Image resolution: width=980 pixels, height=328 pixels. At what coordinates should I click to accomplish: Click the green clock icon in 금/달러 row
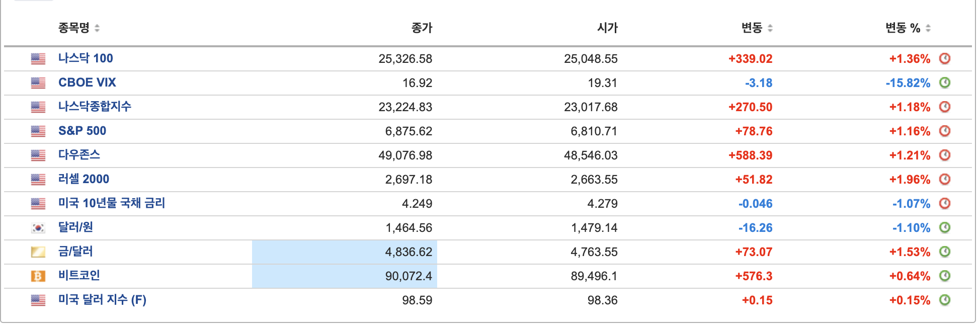click(945, 252)
